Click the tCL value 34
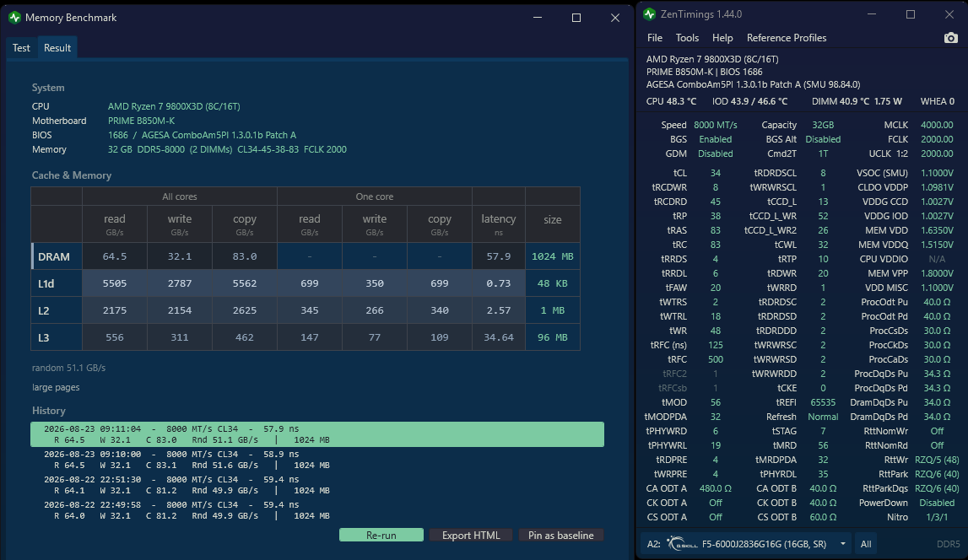This screenshot has height=560, width=968. [x=716, y=173]
